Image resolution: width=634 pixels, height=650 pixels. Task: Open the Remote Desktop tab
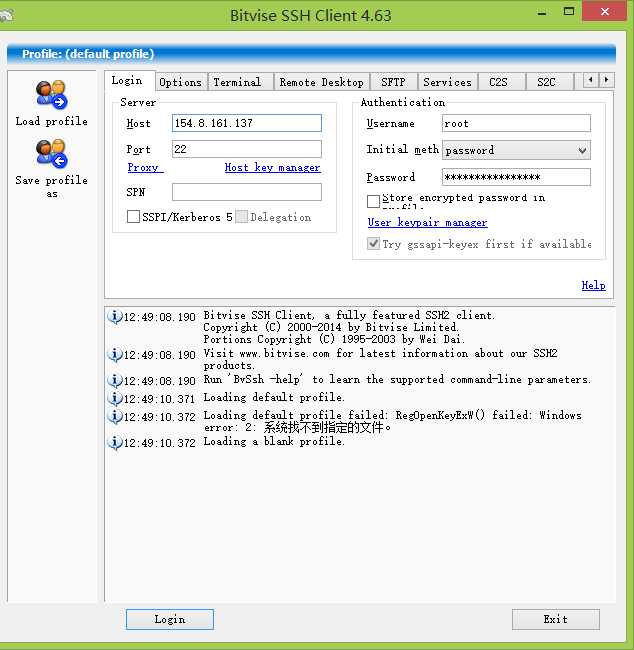pyautogui.click(x=322, y=82)
